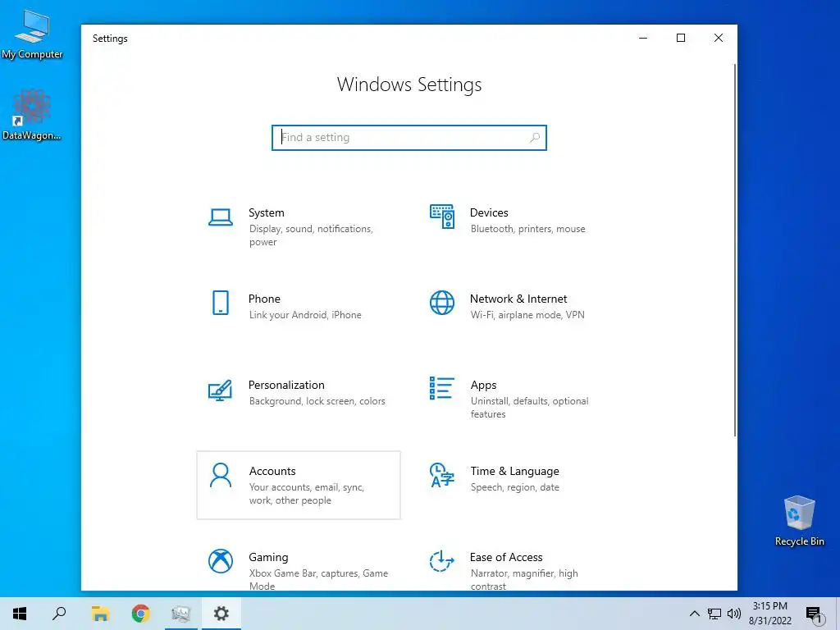Screen dimensions: 840x630
Task: Click 'Background, lock screen, colors' text
Action: pos(317,401)
